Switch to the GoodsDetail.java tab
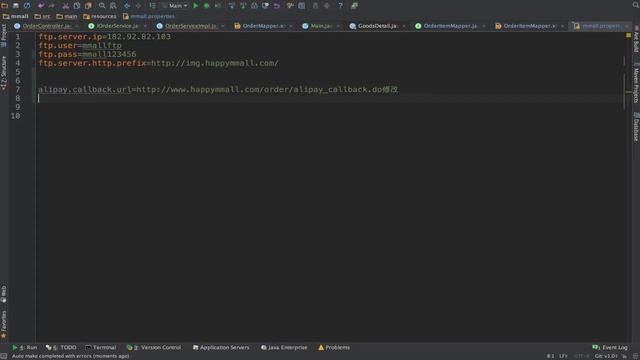 (x=377, y=26)
